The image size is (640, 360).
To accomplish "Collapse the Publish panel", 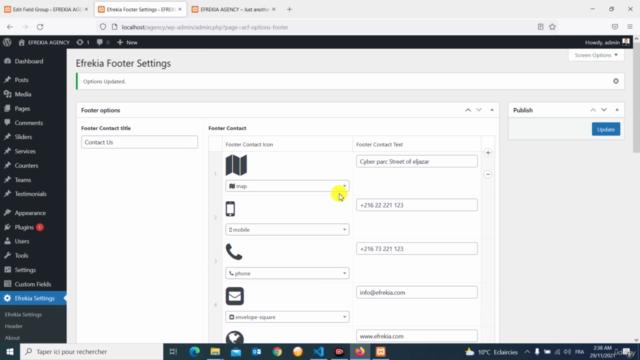I will 617,110.
